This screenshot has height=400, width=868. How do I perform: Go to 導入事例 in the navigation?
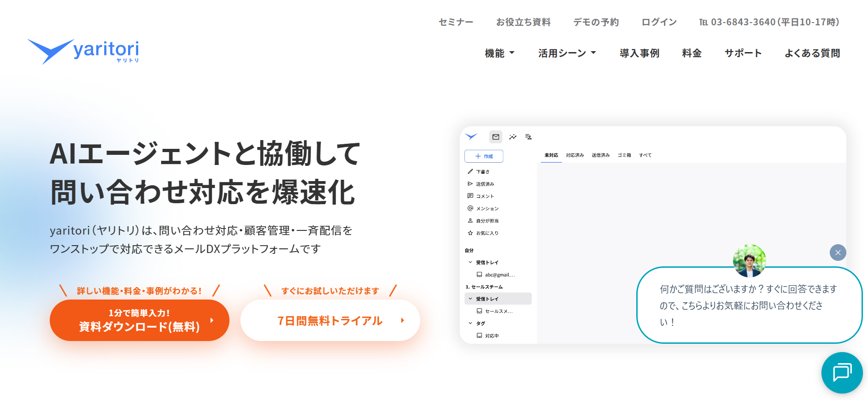(639, 53)
